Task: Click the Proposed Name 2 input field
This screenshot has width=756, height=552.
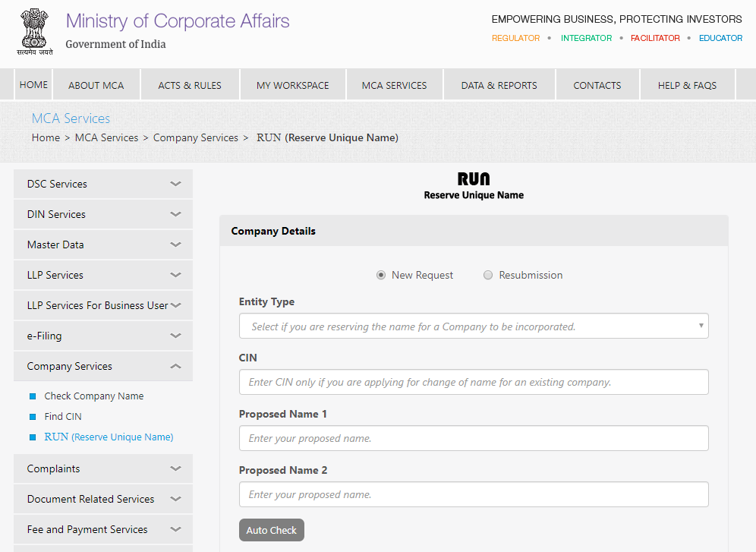Action: click(474, 494)
